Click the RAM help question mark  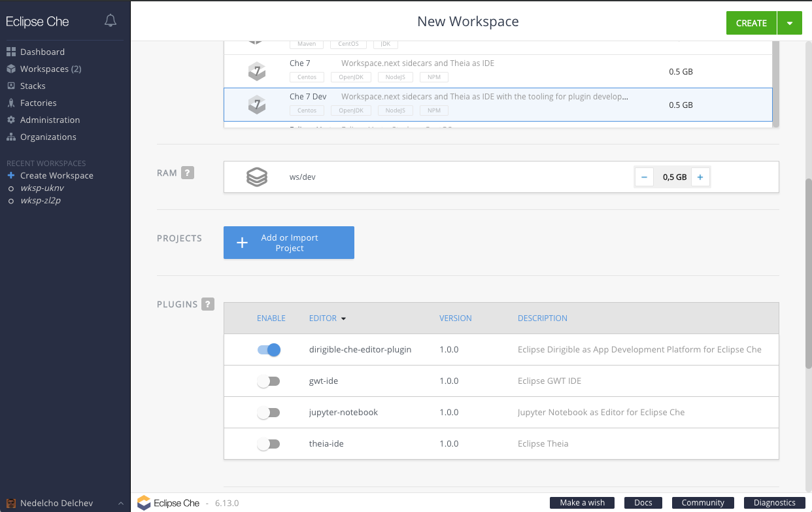188,173
